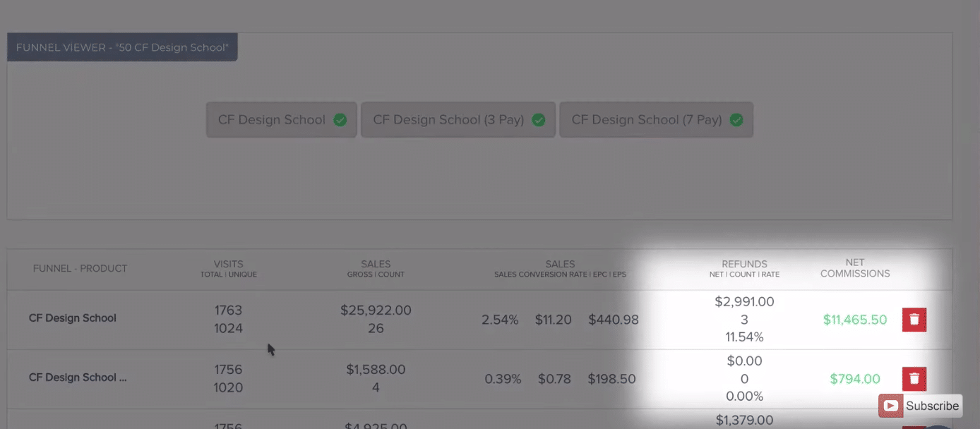Toggle the CF Design School (7 Pay) chip
Image resolution: width=980 pixels, height=429 pixels.
tap(657, 120)
